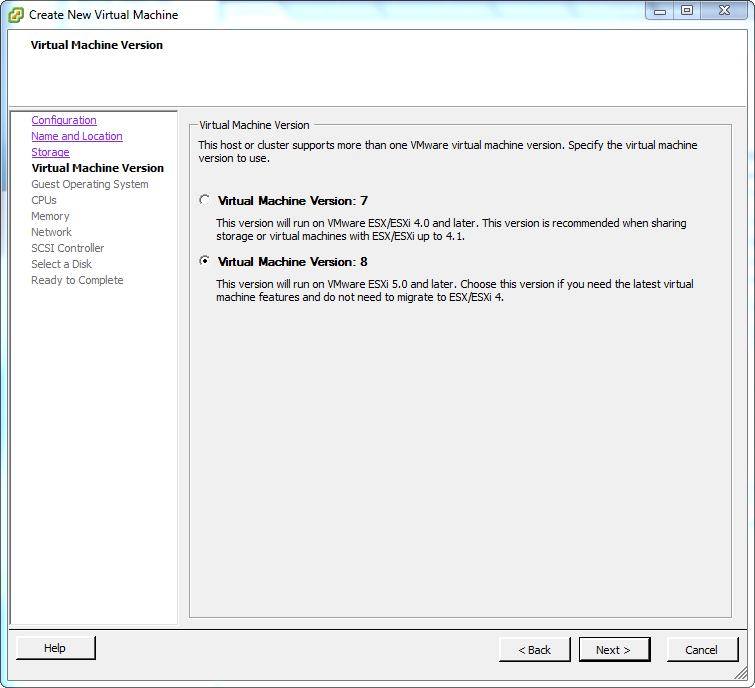Select Virtual Machine Version: 8 radio button
Image resolution: width=755 pixels, height=688 pixels.
(x=205, y=261)
